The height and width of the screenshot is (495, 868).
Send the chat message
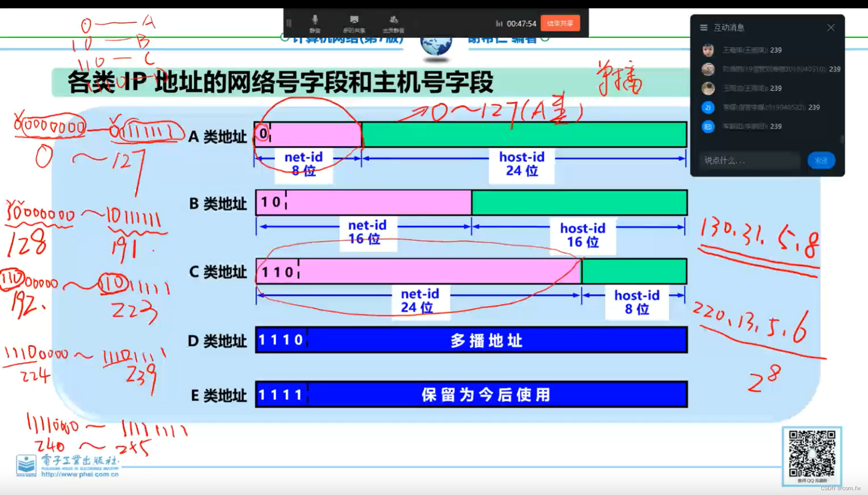821,160
